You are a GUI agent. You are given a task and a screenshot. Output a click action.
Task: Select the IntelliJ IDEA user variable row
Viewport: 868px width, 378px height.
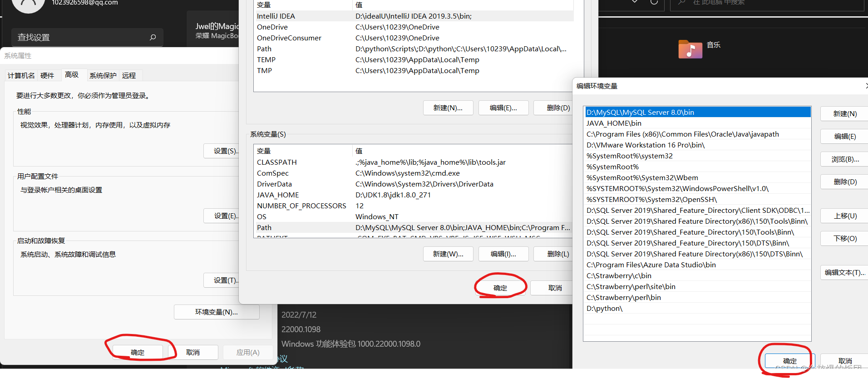[x=414, y=16]
